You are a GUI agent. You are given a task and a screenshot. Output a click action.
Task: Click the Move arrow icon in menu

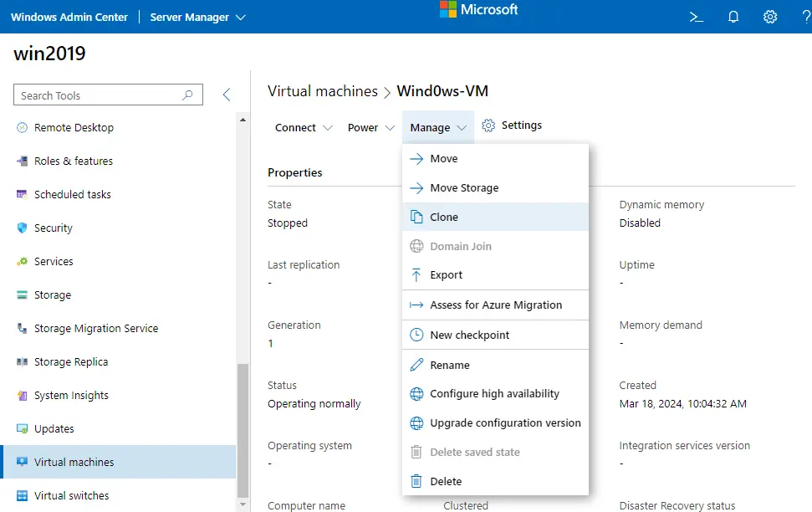click(416, 159)
